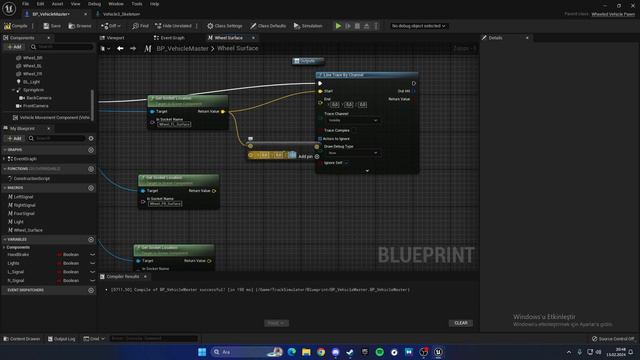This screenshot has width=640, height=360.
Task: Navigate back in graph history
Action: pyautogui.click(x=120, y=48)
